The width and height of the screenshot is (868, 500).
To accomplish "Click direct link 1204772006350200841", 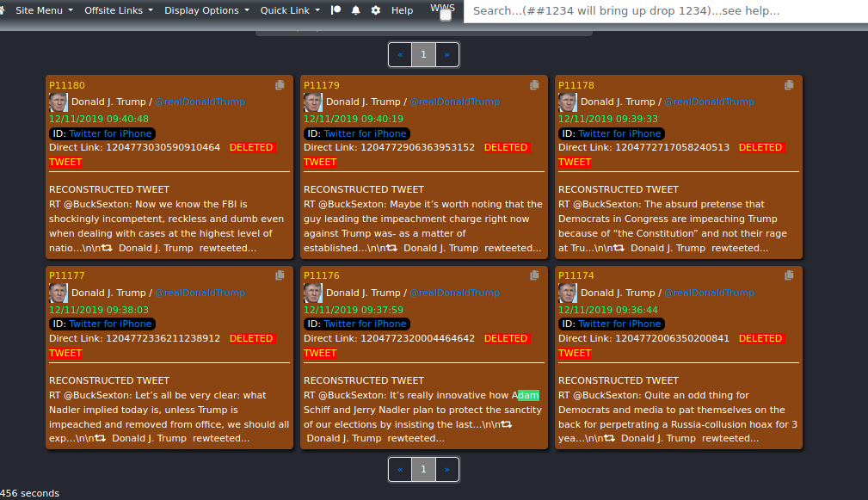I will (672, 338).
